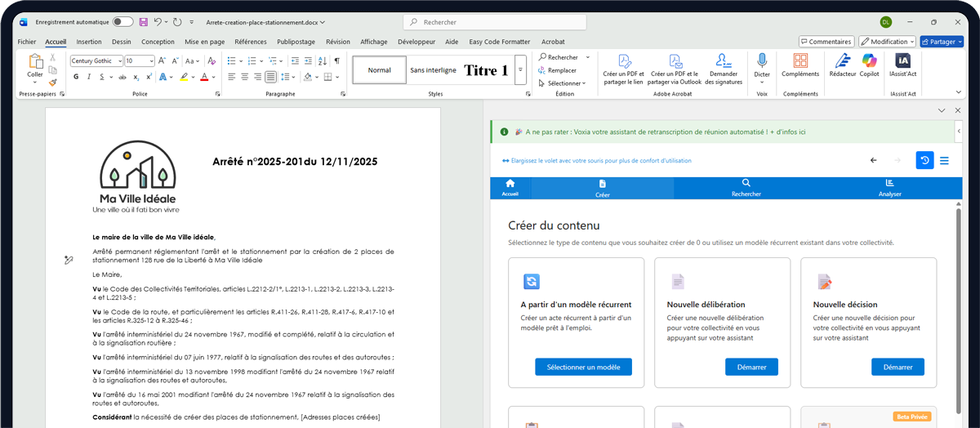Toggle the show paragraph marks pilcrow

[337, 60]
